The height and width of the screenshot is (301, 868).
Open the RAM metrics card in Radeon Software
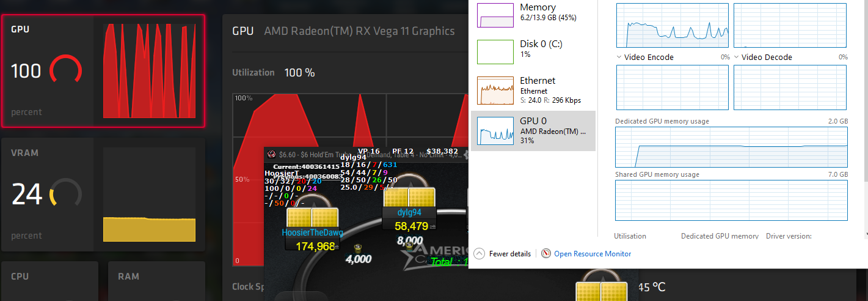[x=157, y=281]
